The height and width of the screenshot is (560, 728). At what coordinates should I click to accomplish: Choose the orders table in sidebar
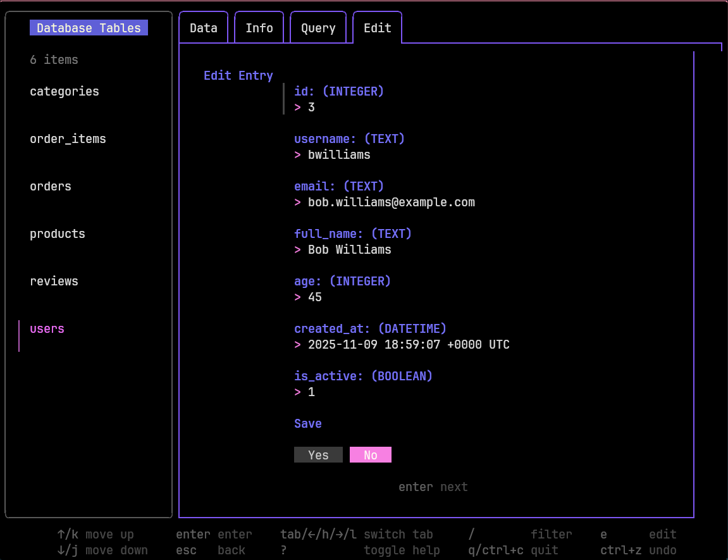[51, 186]
